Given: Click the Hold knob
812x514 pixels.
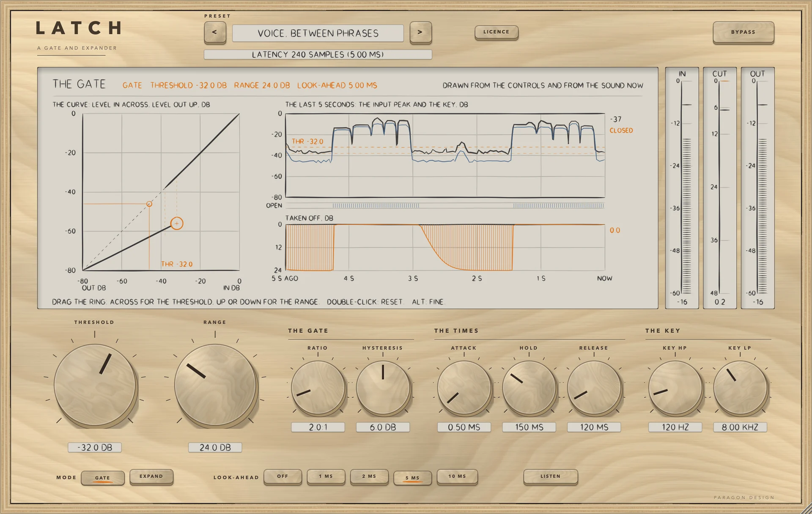Looking at the screenshot, I should coord(529,388).
